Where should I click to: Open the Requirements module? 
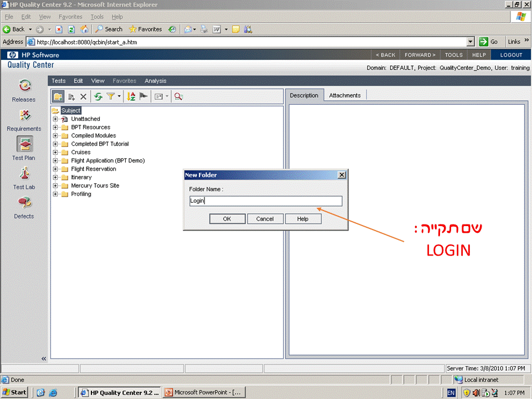tap(24, 120)
